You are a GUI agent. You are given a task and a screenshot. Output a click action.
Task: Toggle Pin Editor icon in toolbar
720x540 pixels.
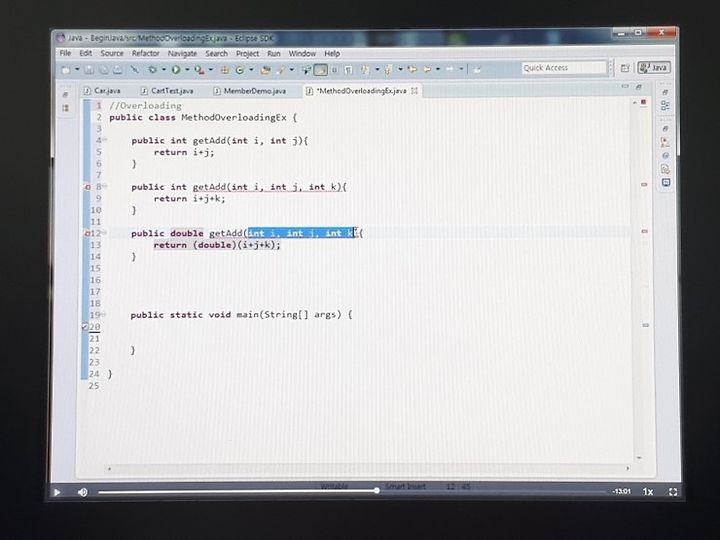[x=477, y=69]
